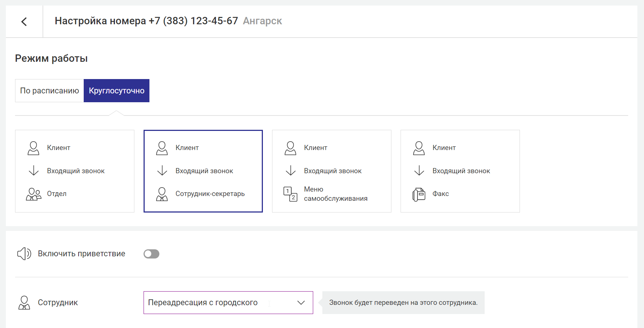This screenshot has width=644, height=328.
Task: Enable the Включить приветствие toggle
Action: 151,254
